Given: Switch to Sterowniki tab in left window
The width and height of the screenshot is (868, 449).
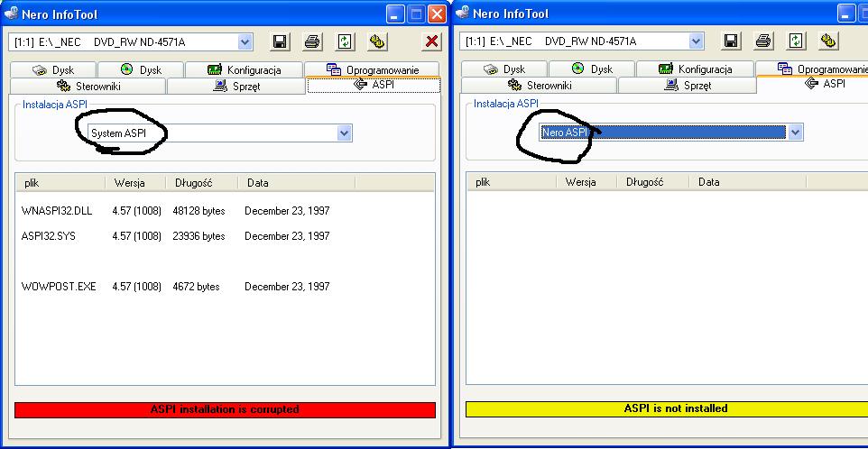Looking at the screenshot, I should [88, 87].
